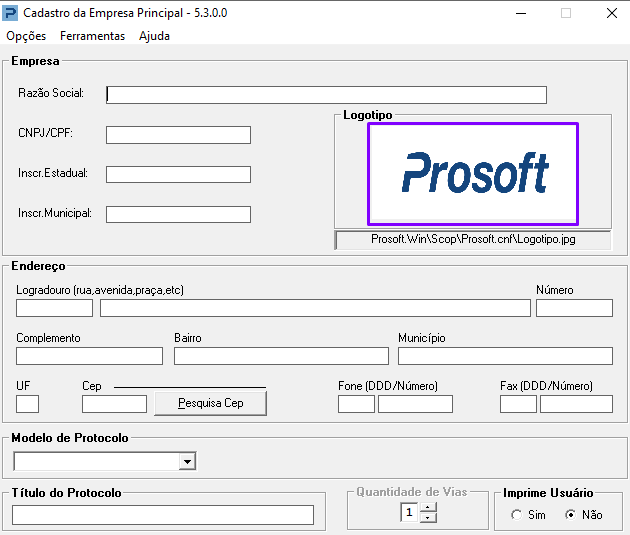Viewport: 630px width, 535px height.
Task: Select the Inscr.Estadual input box
Action: tap(178, 174)
